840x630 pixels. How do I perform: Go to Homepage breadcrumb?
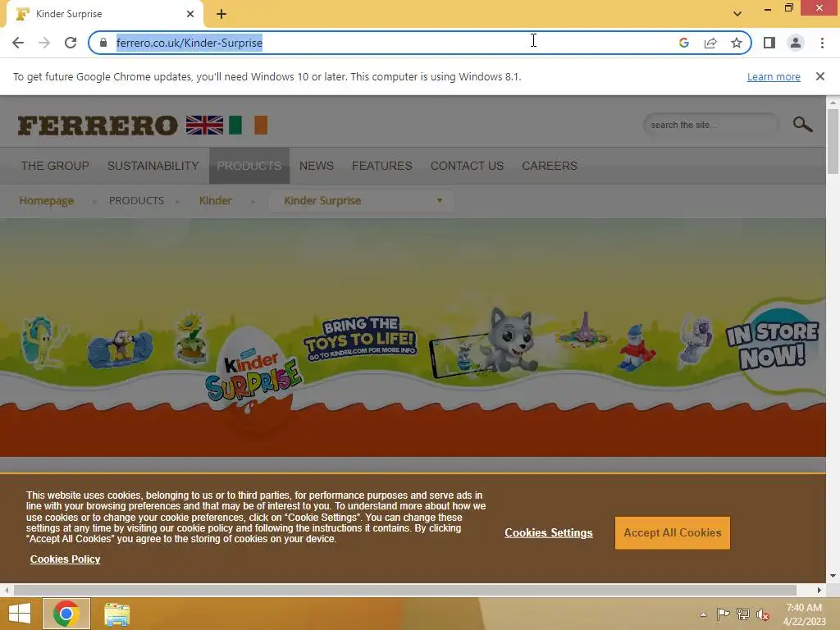click(x=47, y=200)
